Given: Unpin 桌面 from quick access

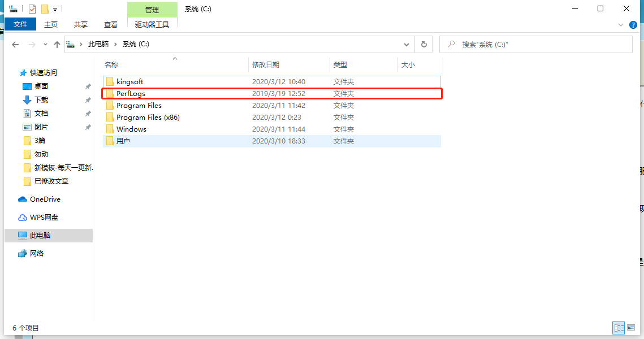Looking at the screenshot, I should (x=89, y=86).
